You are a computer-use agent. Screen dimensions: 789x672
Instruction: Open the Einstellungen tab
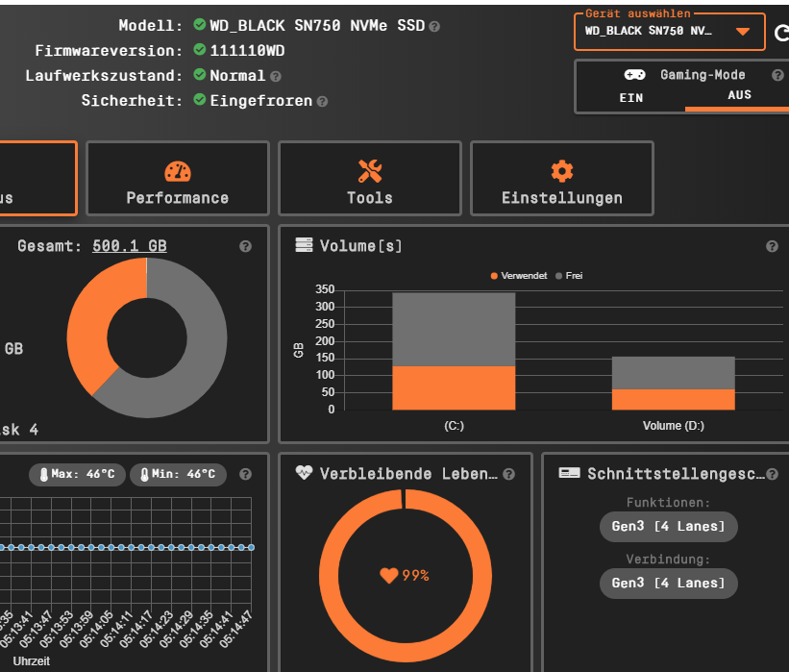tap(562, 178)
